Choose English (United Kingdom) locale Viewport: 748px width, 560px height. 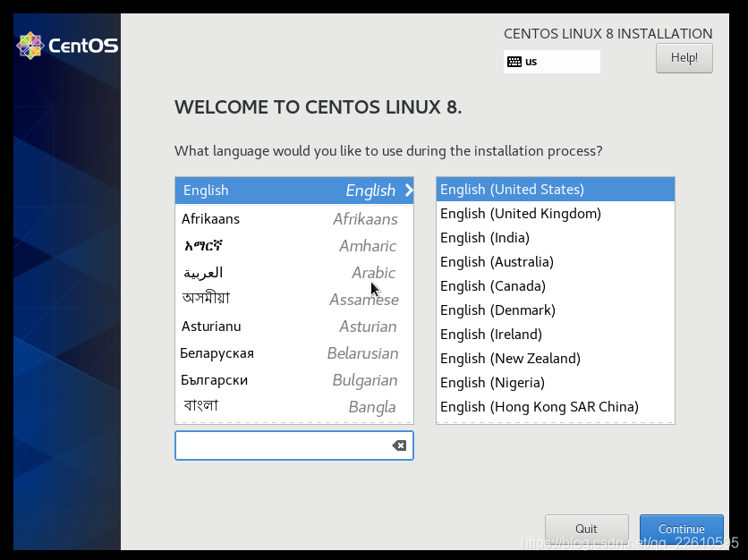click(x=556, y=213)
